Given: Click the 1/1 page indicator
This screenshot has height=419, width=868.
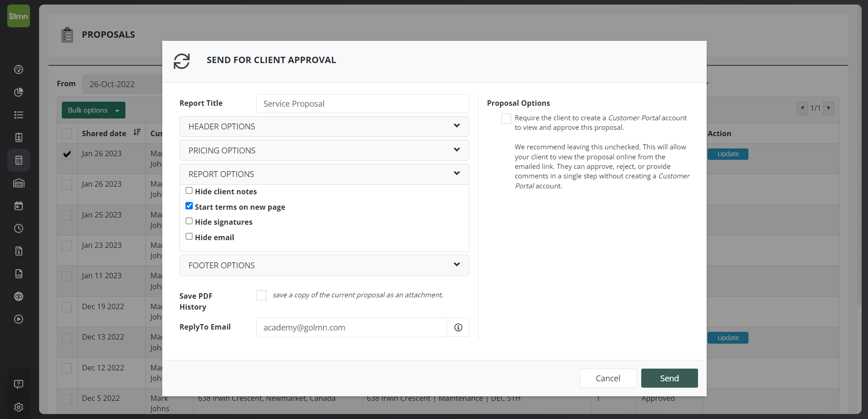Looking at the screenshot, I should [x=815, y=108].
